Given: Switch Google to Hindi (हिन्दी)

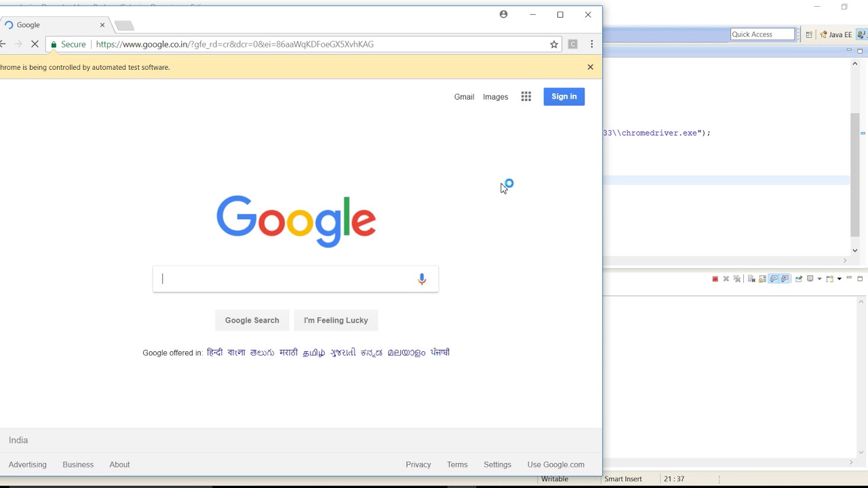Looking at the screenshot, I should 214,352.
